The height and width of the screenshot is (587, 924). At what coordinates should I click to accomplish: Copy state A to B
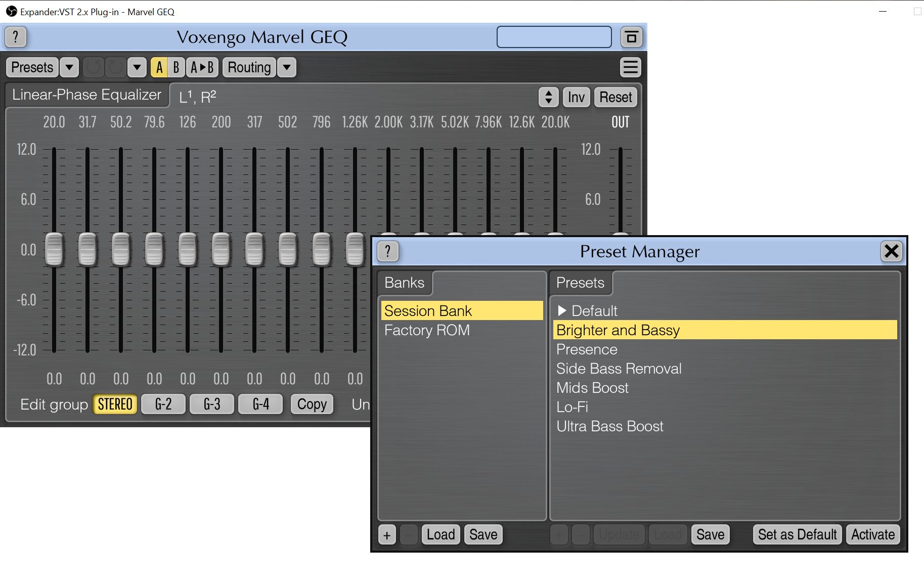[x=202, y=67]
